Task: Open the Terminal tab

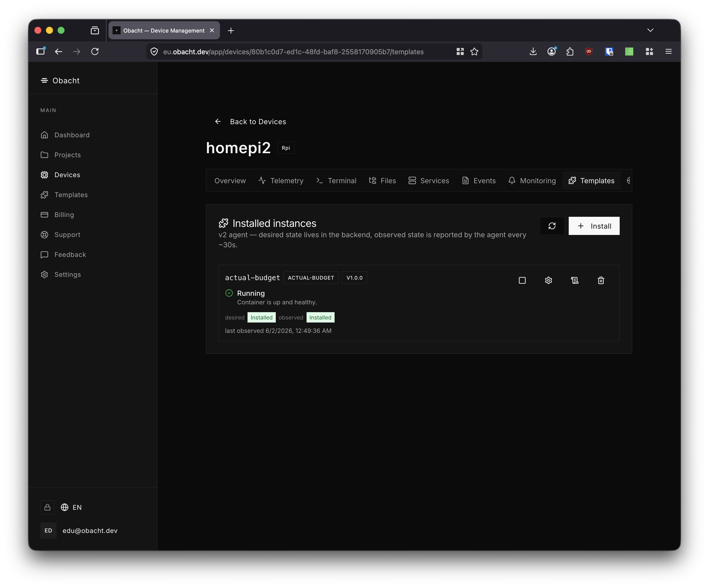Action: (x=336, y=181)
